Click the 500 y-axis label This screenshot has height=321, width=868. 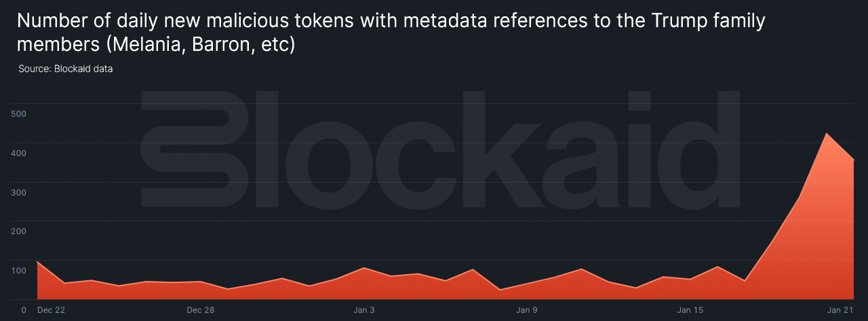(18, 114)
